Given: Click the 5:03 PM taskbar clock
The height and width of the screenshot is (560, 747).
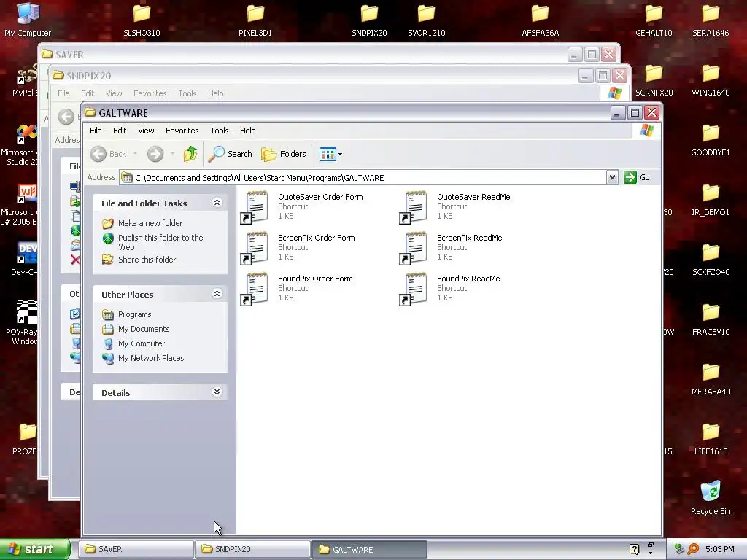Looking at the screenshot, I should tap(720, 549).
